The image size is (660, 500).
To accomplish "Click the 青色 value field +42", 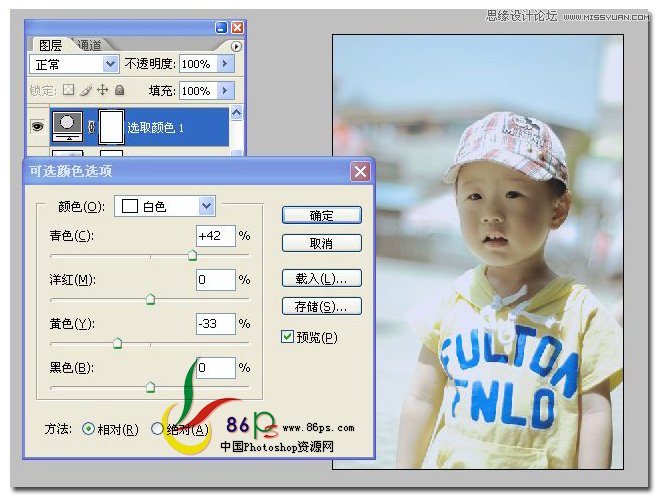I will (x=216, y=236).
